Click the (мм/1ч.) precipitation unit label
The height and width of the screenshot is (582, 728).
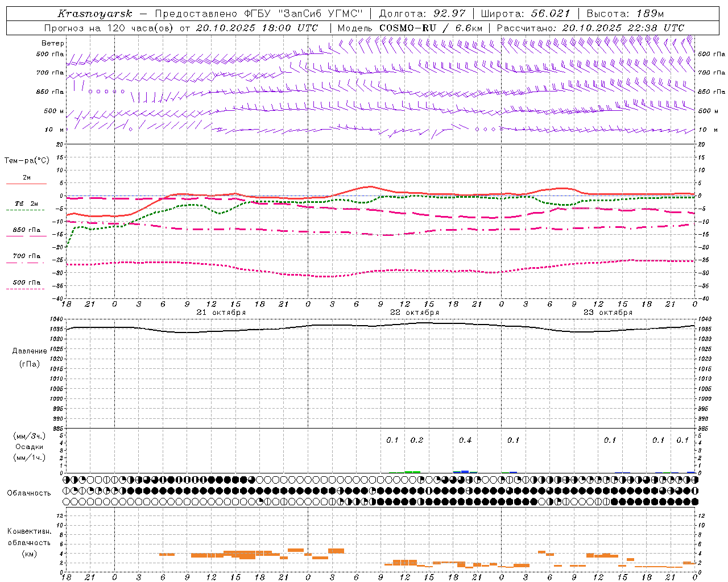coord(30,458)
